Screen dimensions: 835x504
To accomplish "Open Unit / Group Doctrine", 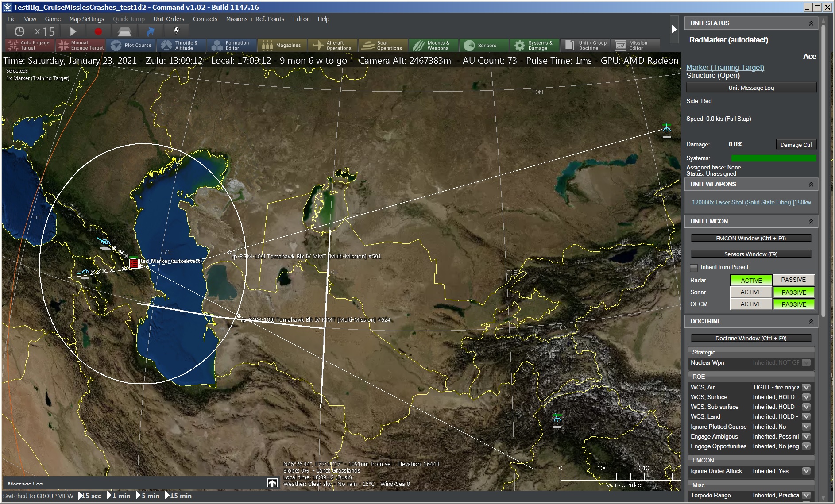I will [x=585, y=45].
